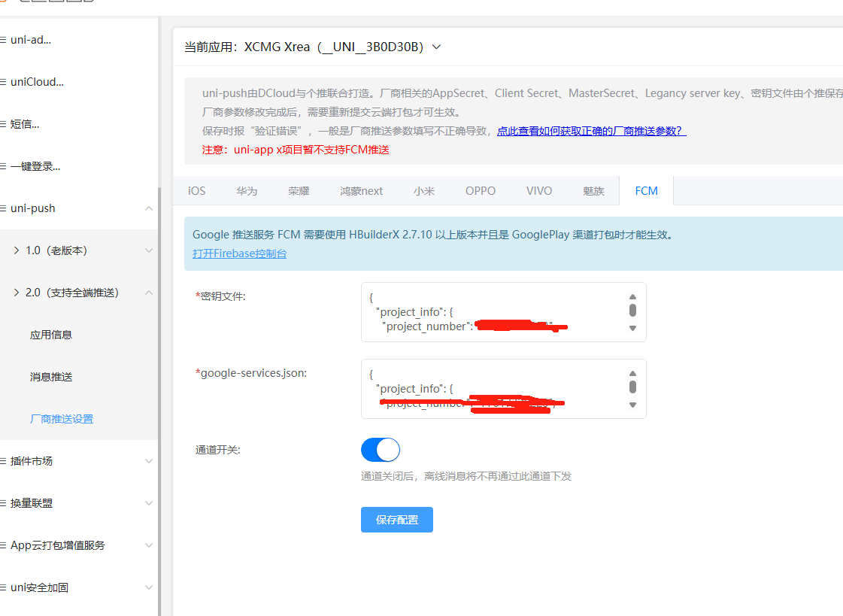Open the 点此查看如何获取正确的厂商推送参数 link
This screenshot has height=616, width=843.
click(591, 131)
